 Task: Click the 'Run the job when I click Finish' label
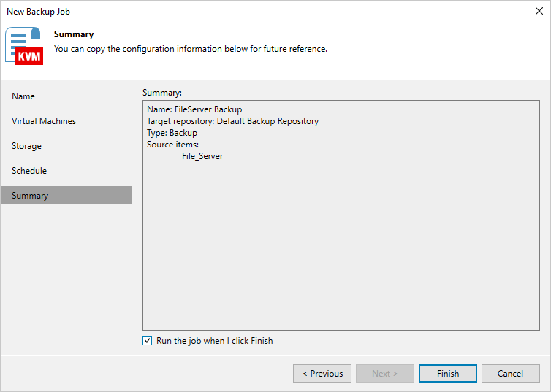[214, 341]
